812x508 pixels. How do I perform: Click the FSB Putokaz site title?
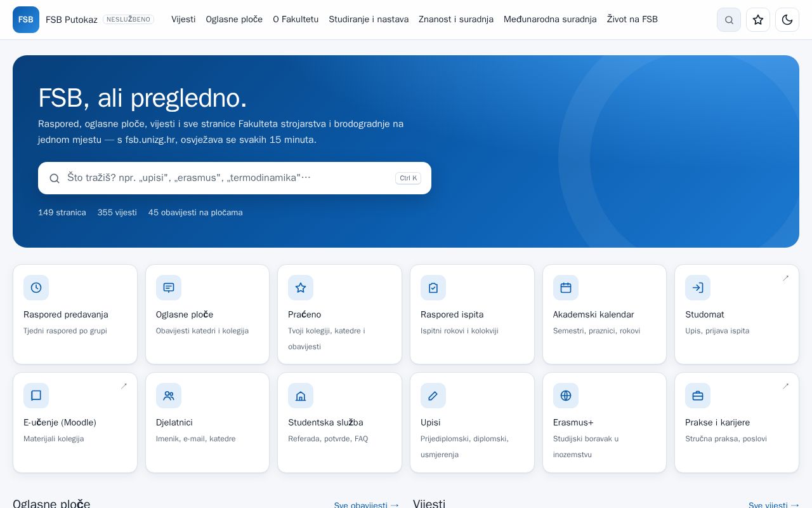click(x=72, y=20)
